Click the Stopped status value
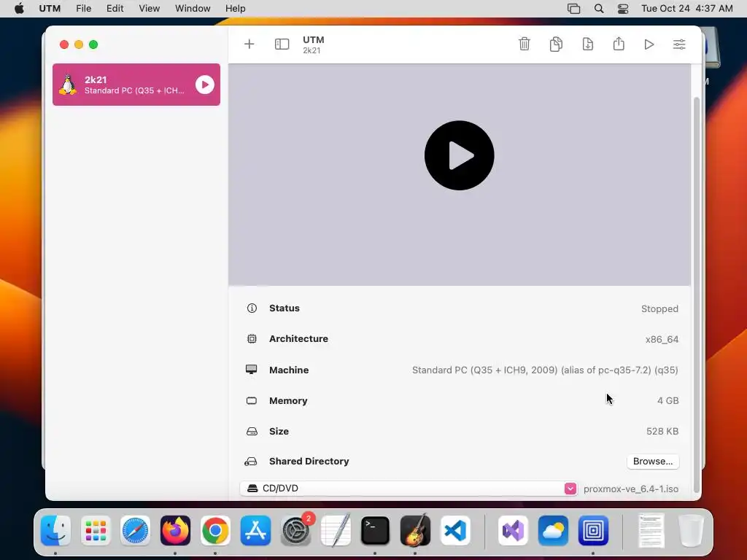 pyautogui.click(x=659, y=308)
